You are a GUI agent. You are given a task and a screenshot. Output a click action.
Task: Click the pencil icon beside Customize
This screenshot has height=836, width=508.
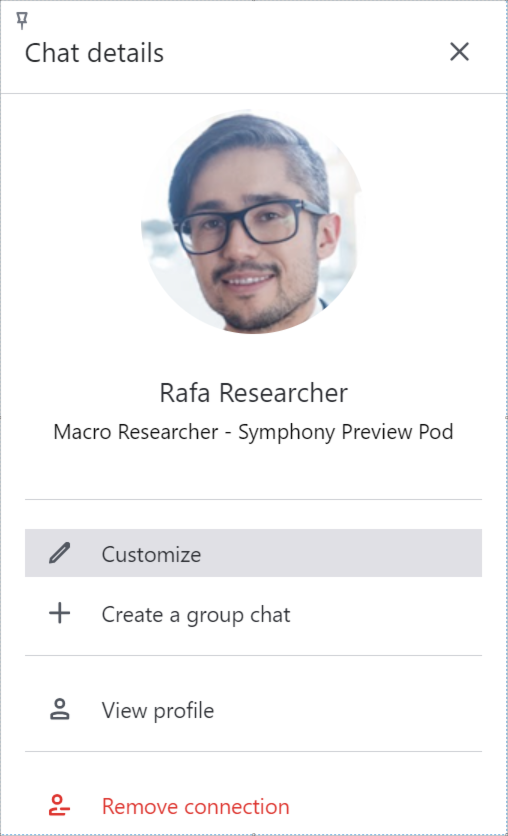[60, 553]
